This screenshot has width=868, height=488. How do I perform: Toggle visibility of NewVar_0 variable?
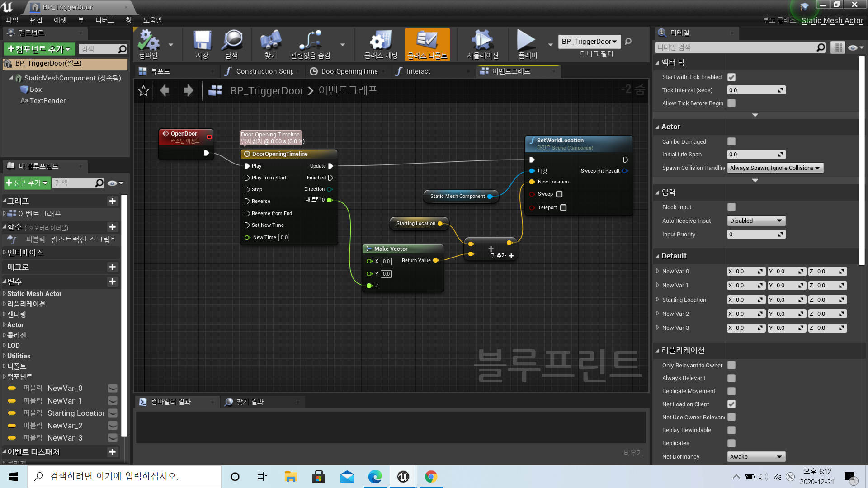tap(113, 388)
